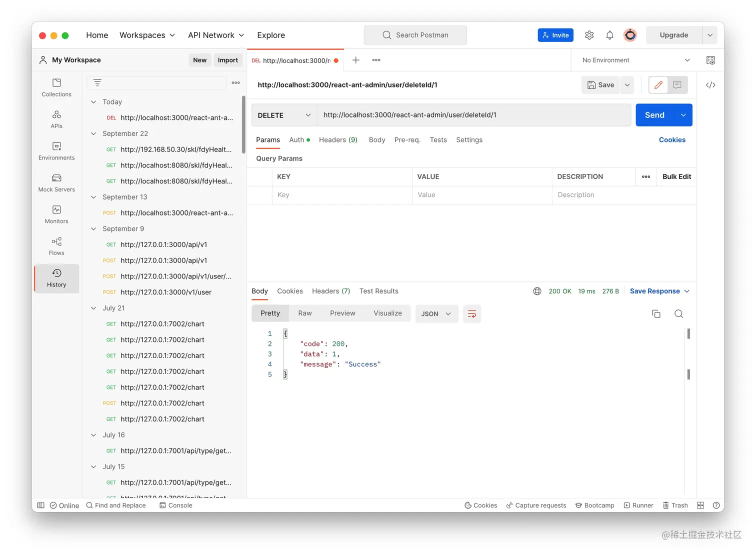Open the Test Results response tab
The width and height of the screenshot is (756, 554).
coord(379,291)
